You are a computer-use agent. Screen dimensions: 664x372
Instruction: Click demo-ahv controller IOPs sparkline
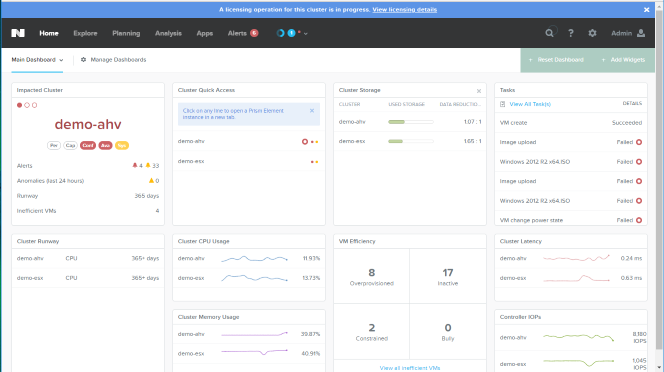pyautogui.click(x=578, y=337)
